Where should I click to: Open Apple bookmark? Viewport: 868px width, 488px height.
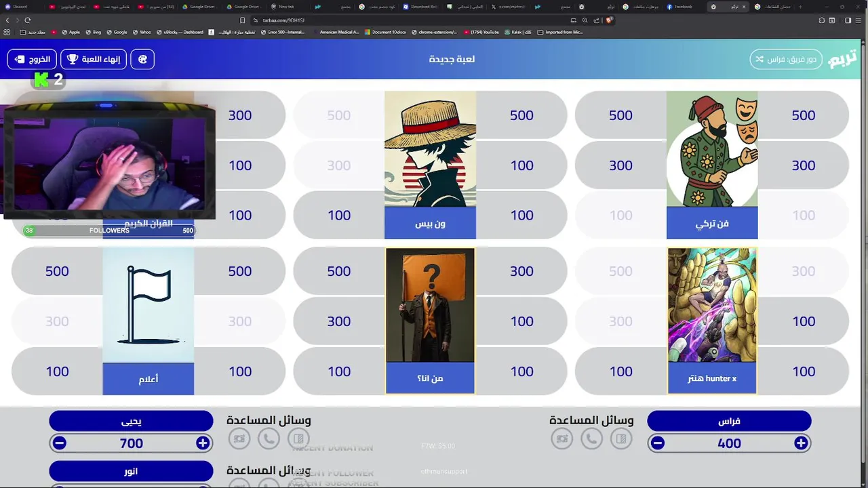point(71,32)
